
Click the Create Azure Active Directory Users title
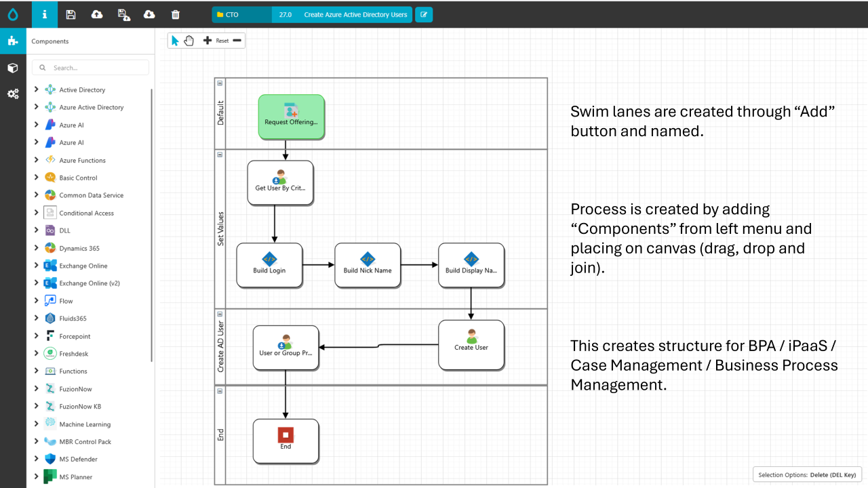tap(355, 14)
